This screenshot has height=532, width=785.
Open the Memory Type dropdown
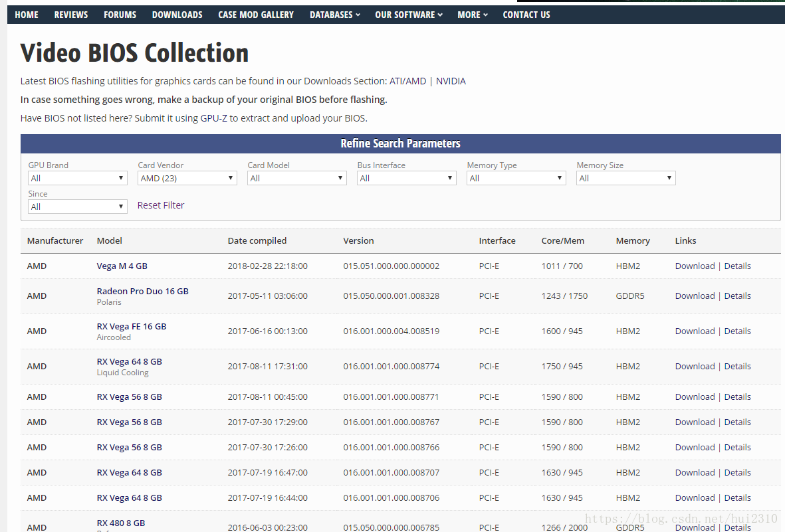(516, 178)
